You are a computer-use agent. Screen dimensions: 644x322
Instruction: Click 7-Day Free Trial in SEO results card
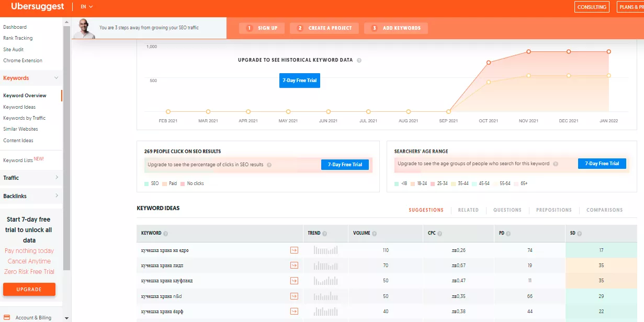coord(345,165)
